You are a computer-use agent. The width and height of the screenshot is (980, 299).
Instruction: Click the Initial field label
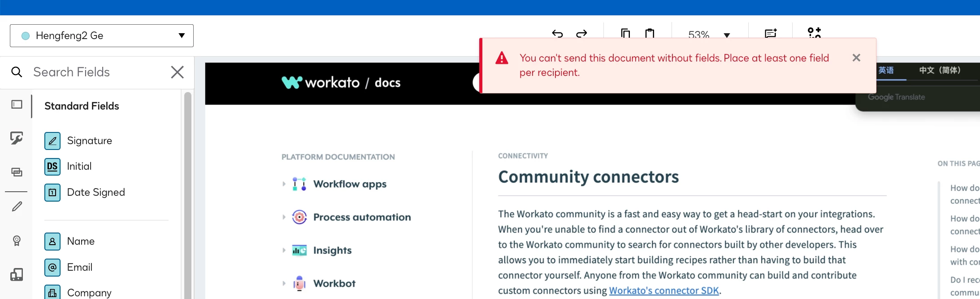[x=79, y=166]
